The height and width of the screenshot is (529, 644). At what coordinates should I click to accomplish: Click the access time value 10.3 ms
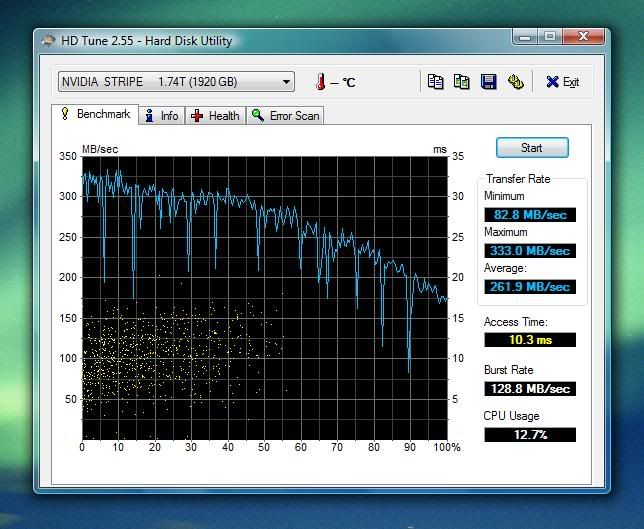[530, 340]
